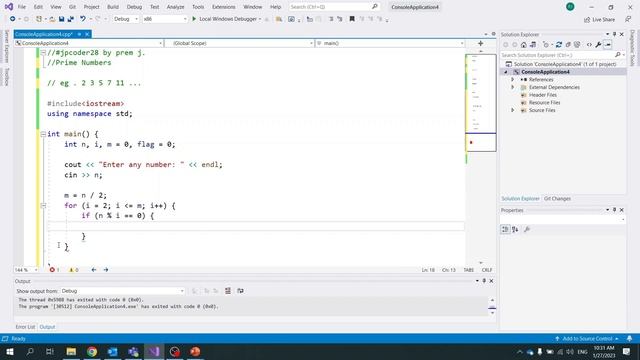Click the Undo toolbar icon
Screen dimensions: 640x360
coord(83,19)
